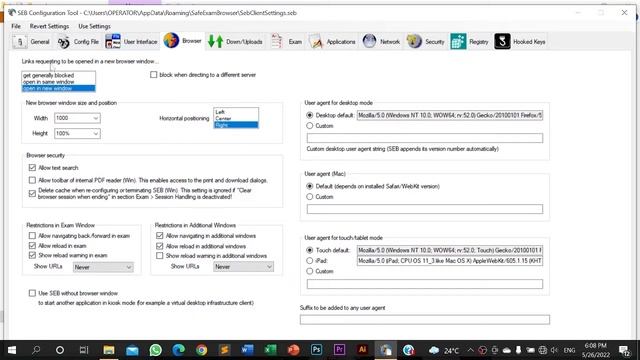Open Show URLs dropdown in Exam Window

pyautogui.click(x=103, y=267)
